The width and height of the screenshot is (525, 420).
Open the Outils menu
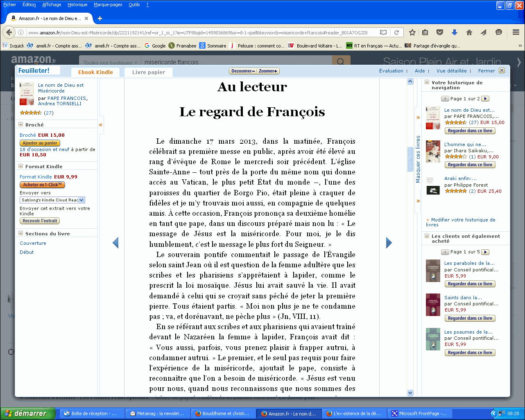[134, 5]
